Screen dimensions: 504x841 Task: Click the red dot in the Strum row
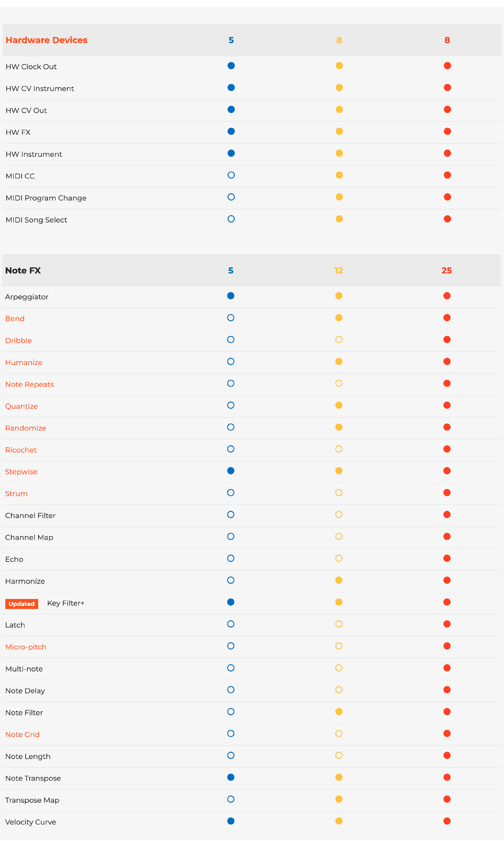(x=447, y=493)
